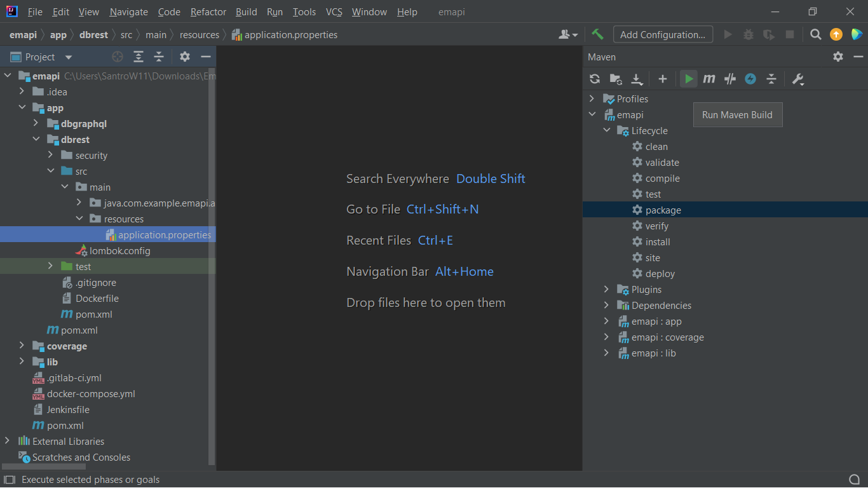Viewport: 868px width, 488px height.
Task: Hide the Project tool window
Action: coord(205,57)
